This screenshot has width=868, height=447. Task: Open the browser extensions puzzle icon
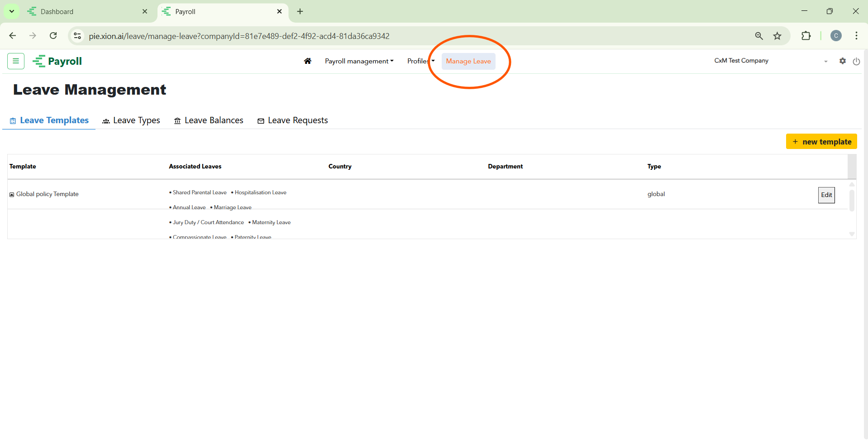pyautogui.click(x=806, y=36)
